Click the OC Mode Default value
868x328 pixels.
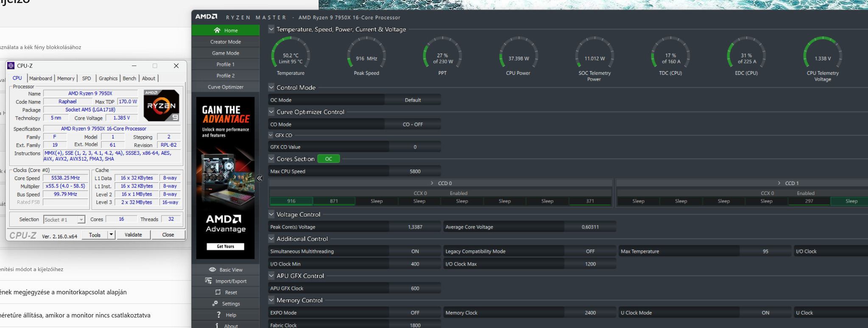click(413, 100)
